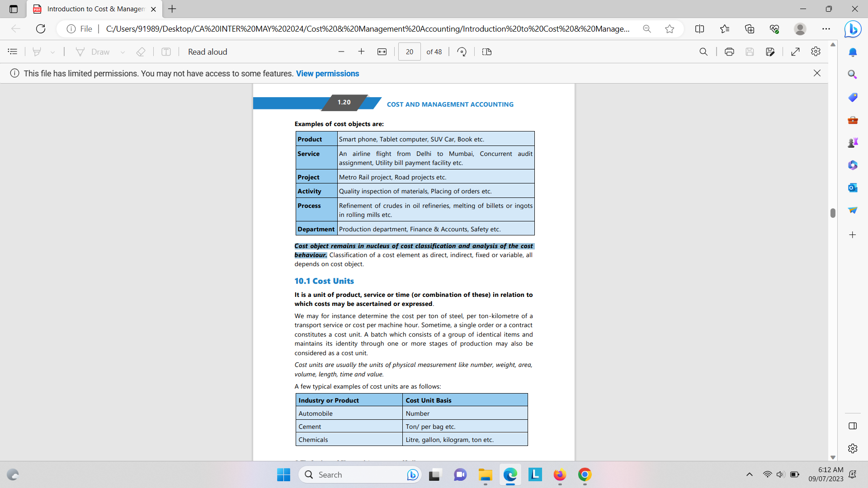Click the Save as icon
Screen dimensions: 868x488
(770, 52)
